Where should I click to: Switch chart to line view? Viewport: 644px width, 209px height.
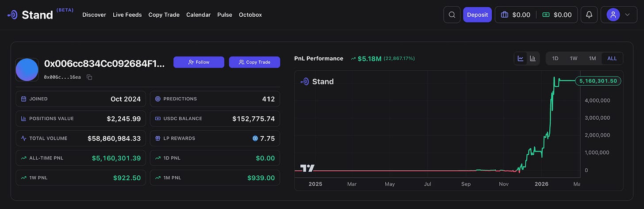tap(521, 58)
